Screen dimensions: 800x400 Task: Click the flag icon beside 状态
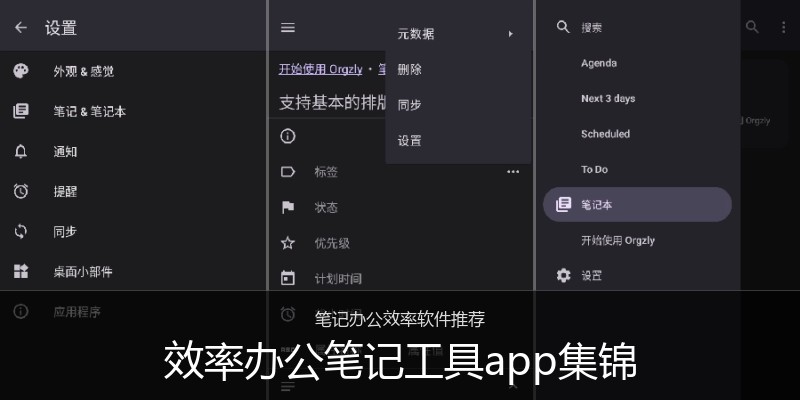[x=288, y=208]
